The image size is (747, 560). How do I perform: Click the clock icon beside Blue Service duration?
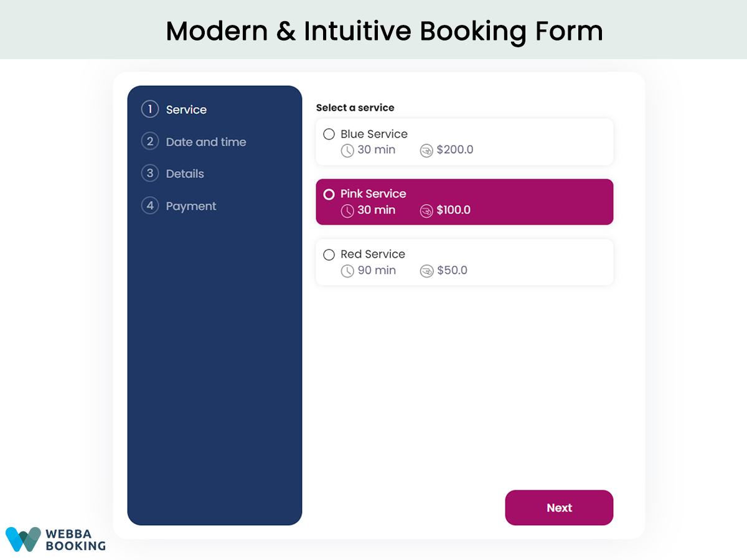click(347, 150)
